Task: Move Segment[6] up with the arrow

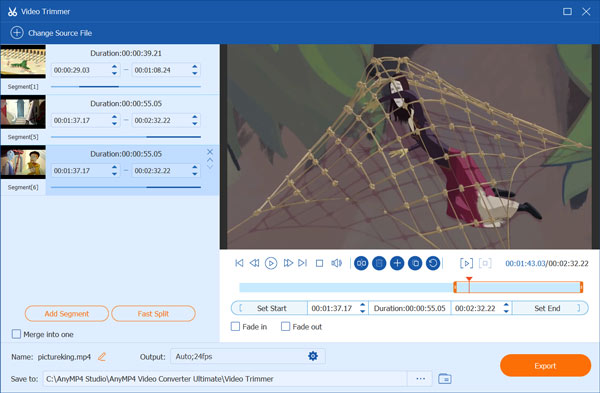Action: coord(210,160)
